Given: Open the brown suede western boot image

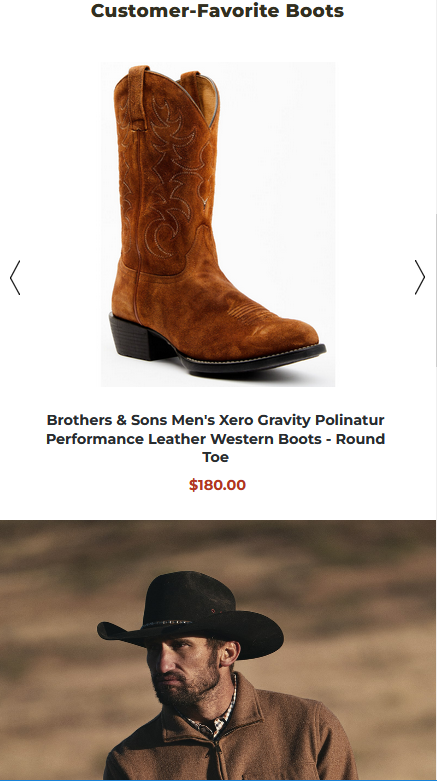Looking at the screenshot, I should [218, 224].
